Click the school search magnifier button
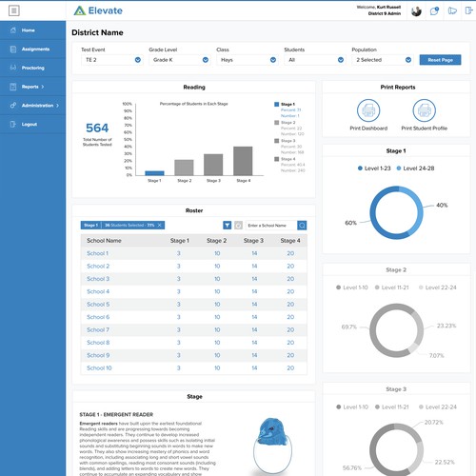 pyautogui.click(x=302, y=226)
